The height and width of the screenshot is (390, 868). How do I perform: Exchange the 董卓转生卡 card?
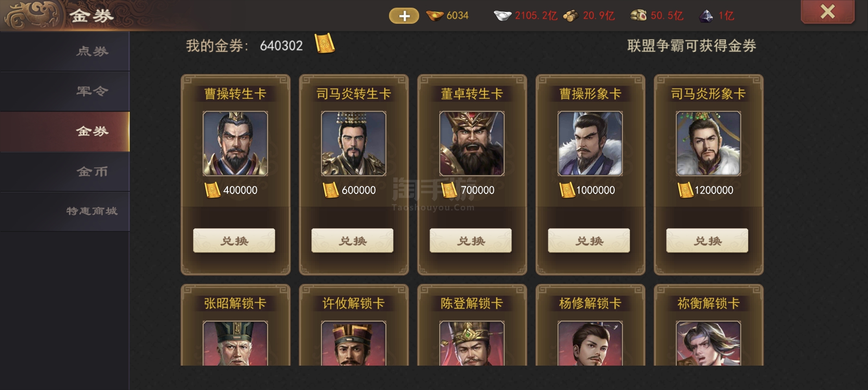470,240
